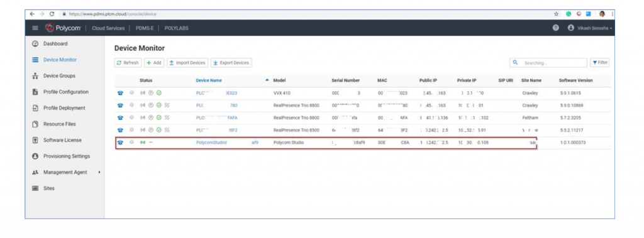Click the Sites icon in sidebar

(x=35, y=188)
